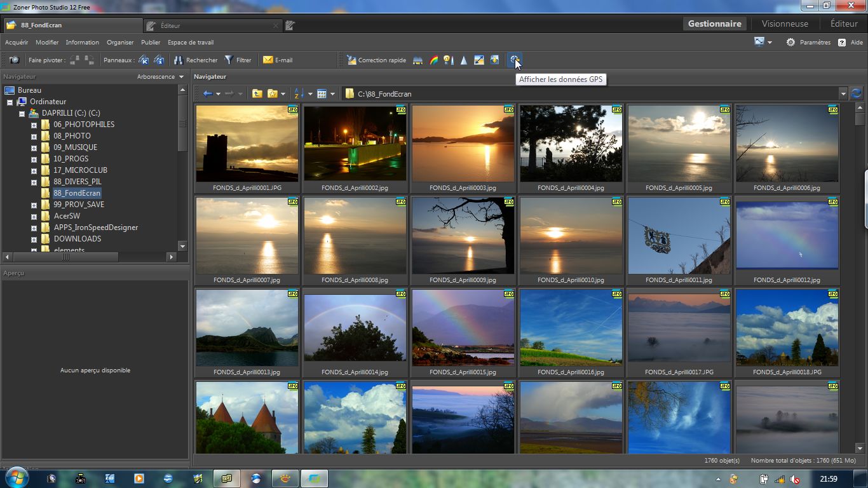Click the refresh icon beside path bar
This screenshot has height=488, width=868.
857,93
